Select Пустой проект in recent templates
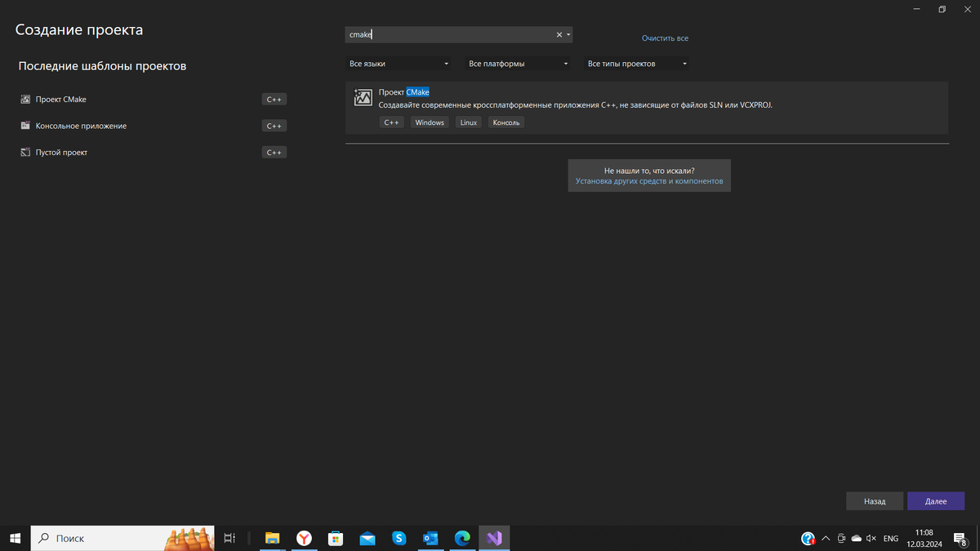The width and height of the screenshot is (980, 551). coord(61,153)
